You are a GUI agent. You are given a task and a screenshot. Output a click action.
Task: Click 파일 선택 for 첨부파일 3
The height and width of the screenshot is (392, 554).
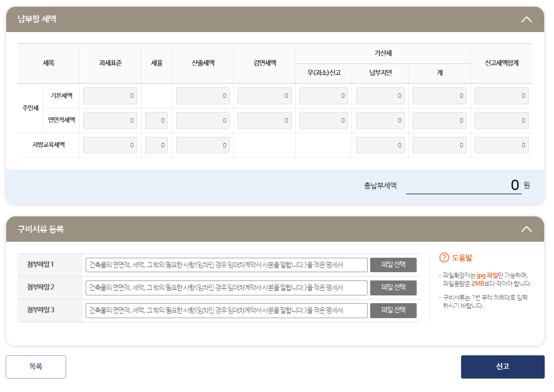click(x=393, y=311)
